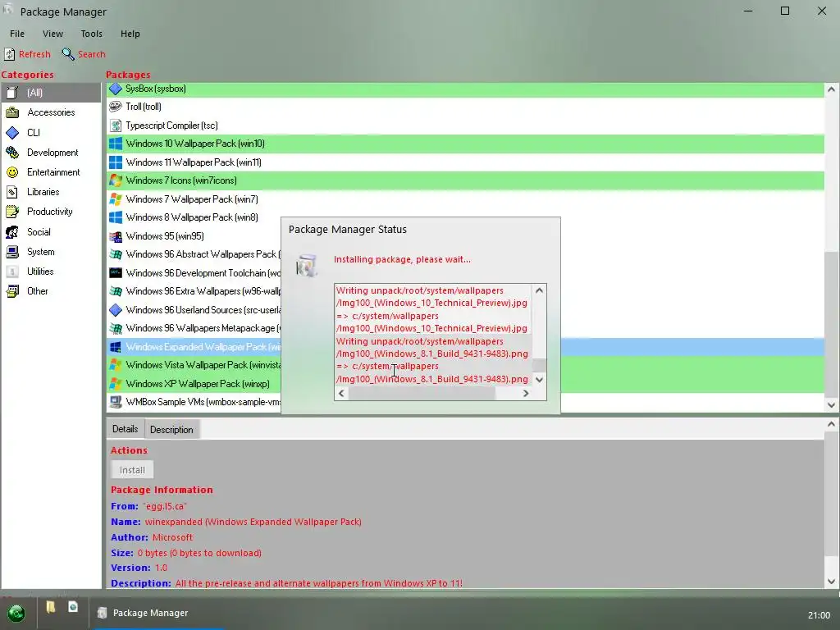
Task: Click the packages list scrollbar thumb
Action: [x=832, y=323]
